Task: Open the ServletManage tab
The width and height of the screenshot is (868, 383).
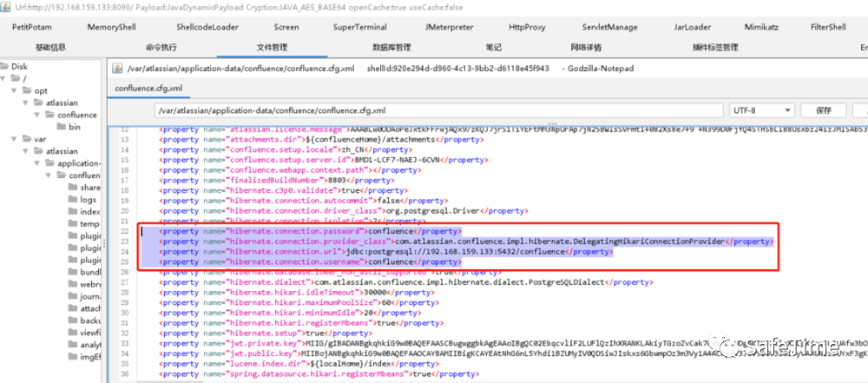Action: (609, 27)
